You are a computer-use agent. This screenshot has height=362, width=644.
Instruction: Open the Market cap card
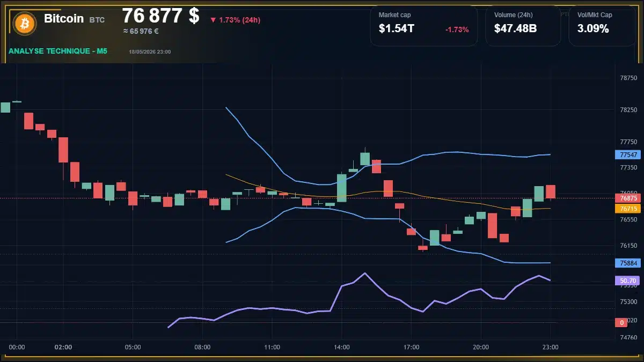[x=424, y=26]
